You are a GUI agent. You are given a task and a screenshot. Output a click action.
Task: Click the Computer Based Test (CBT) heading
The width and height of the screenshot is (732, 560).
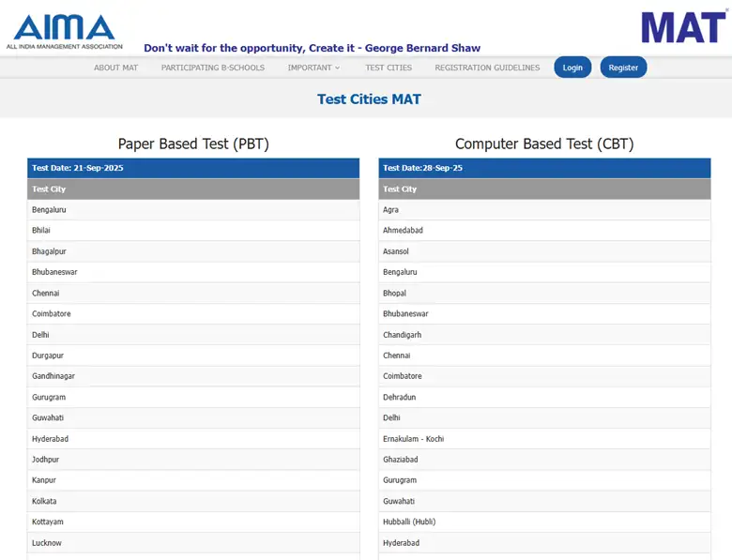[544, 144]
